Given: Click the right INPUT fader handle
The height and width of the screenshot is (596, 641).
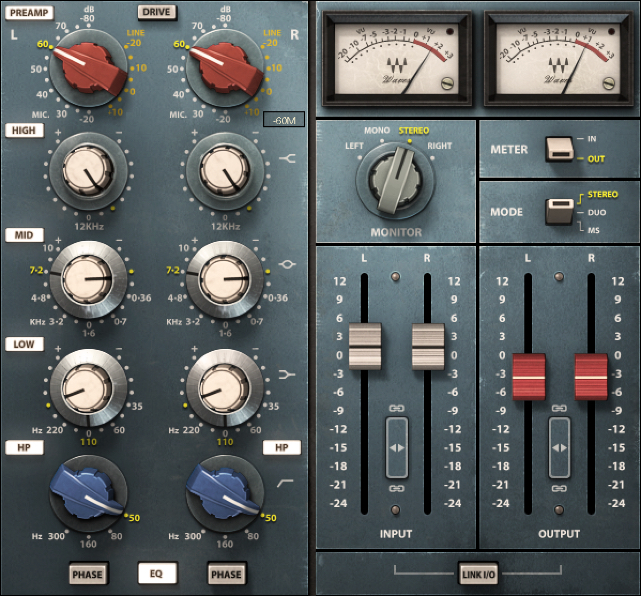Looking at the screenshot, I should click(x=428, y=346).
